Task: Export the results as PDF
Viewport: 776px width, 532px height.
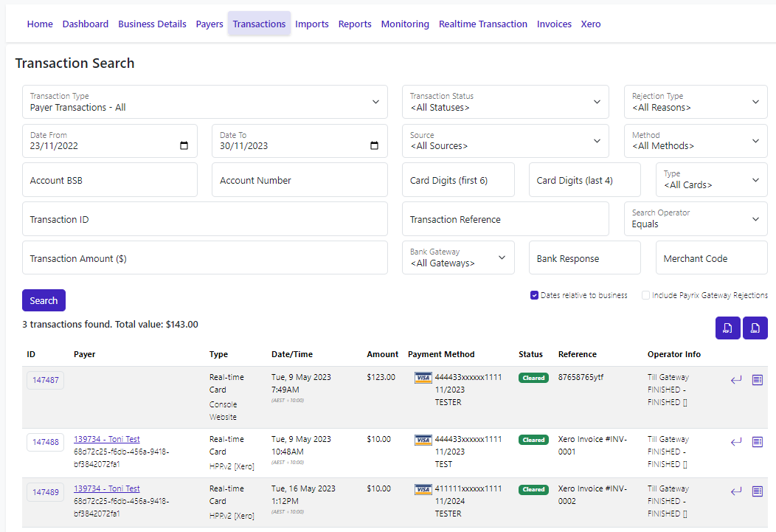Action: (x=727, y=328)
